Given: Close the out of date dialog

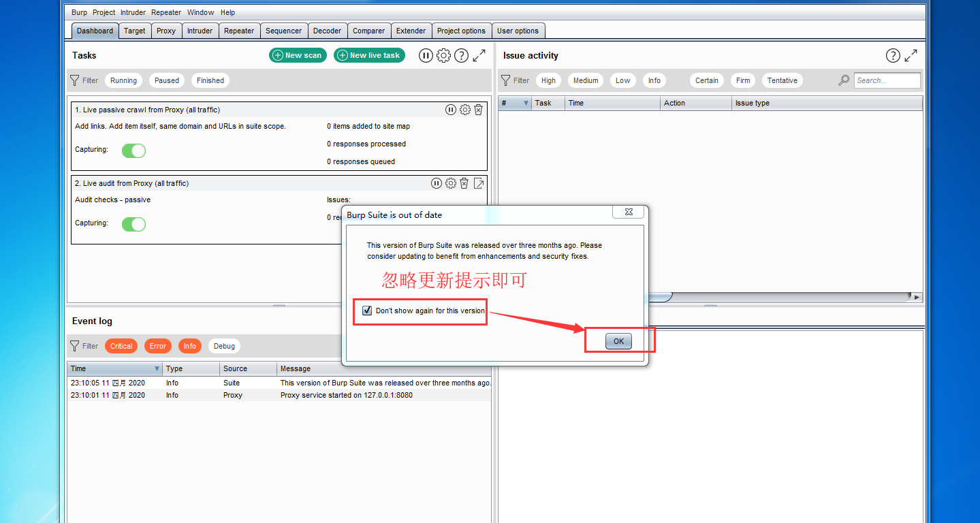Looking at the screenshot, I should 629,212.
